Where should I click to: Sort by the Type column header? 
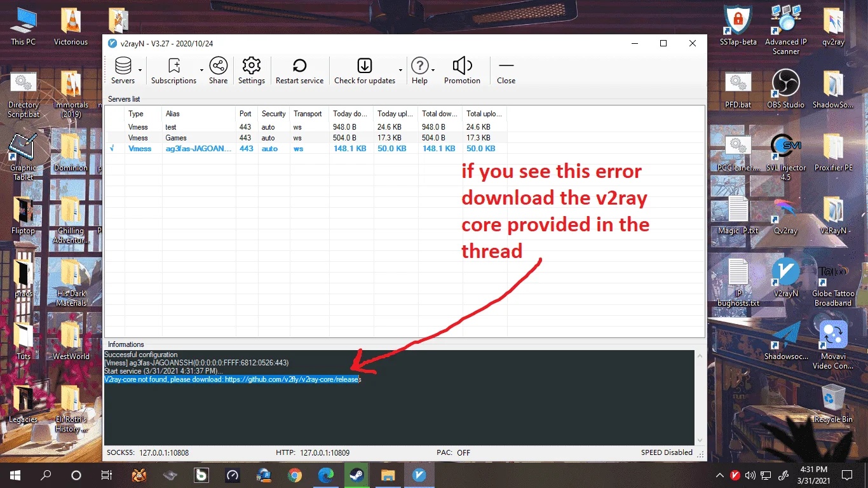coord(143,114)
